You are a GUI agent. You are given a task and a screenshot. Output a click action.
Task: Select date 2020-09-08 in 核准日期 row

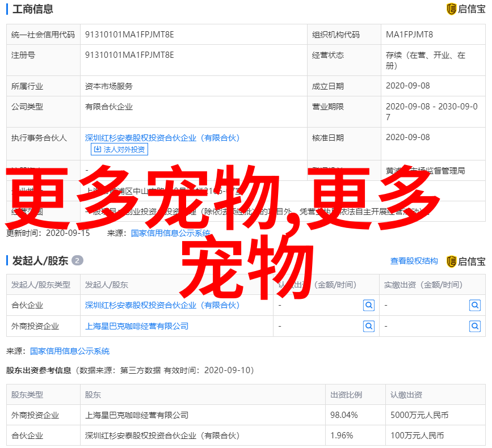(x=408, y=137)
